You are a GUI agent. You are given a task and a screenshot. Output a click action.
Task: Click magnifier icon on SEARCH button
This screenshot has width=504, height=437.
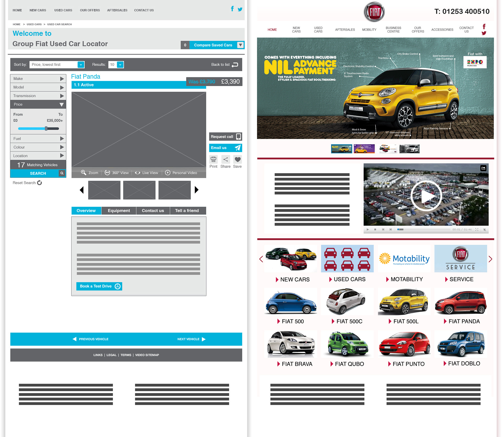62,173
